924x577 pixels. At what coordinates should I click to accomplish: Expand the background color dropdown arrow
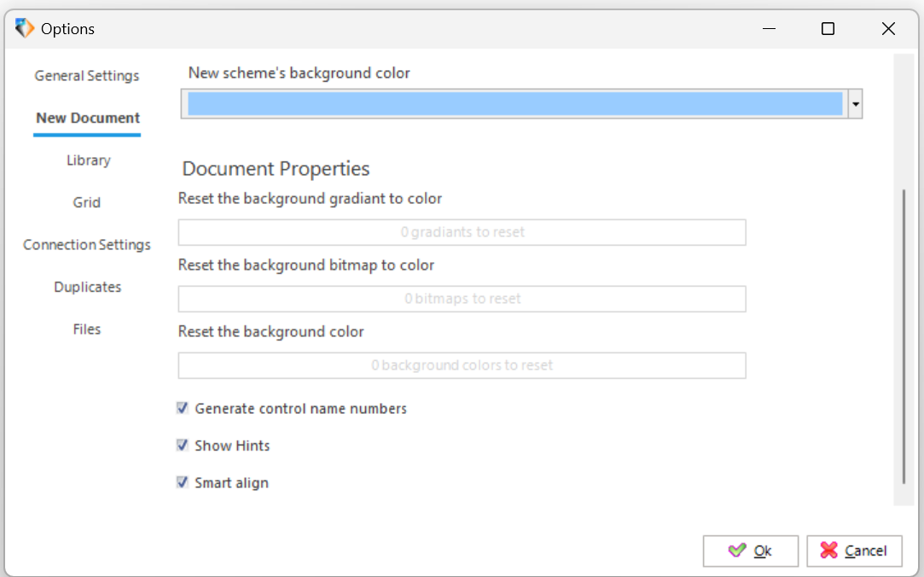coord(855,104)
